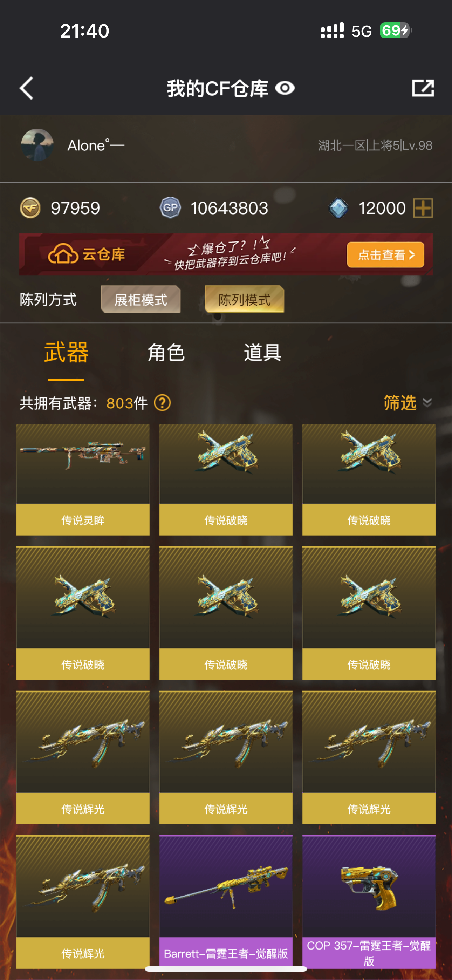Tap the diamond currency icon
This screenshot has height=980, width=452.
[x=338, y=208]
